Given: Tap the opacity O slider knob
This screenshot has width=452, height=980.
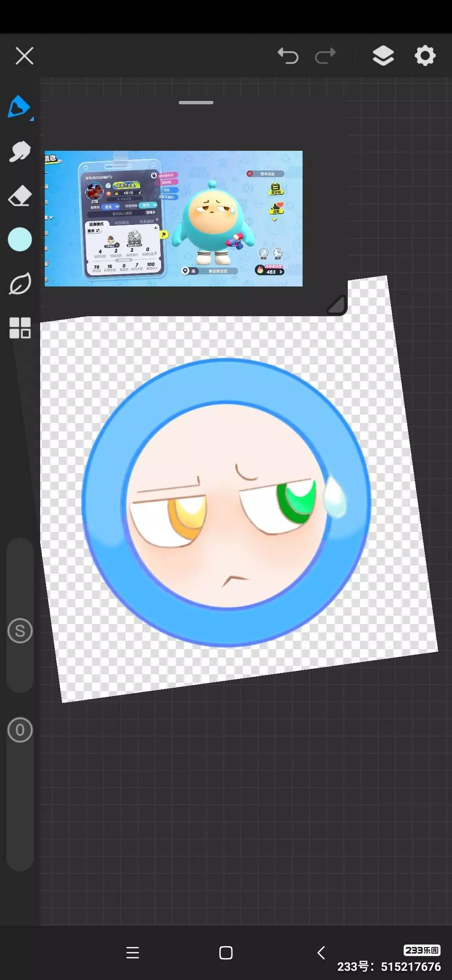Looking at the screenshot, I should [x=20, y=730].
